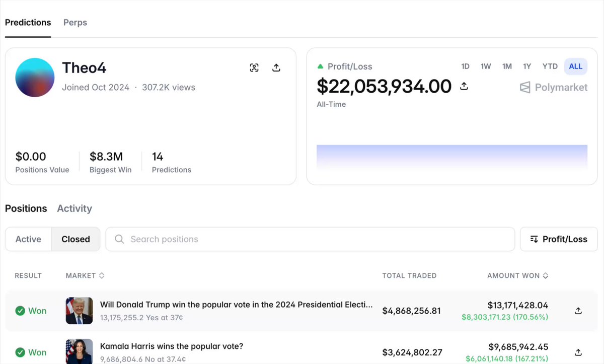Select the ALL time range
Screen dimensions: 604x364
pyautogui.click(x=575, y=66)
